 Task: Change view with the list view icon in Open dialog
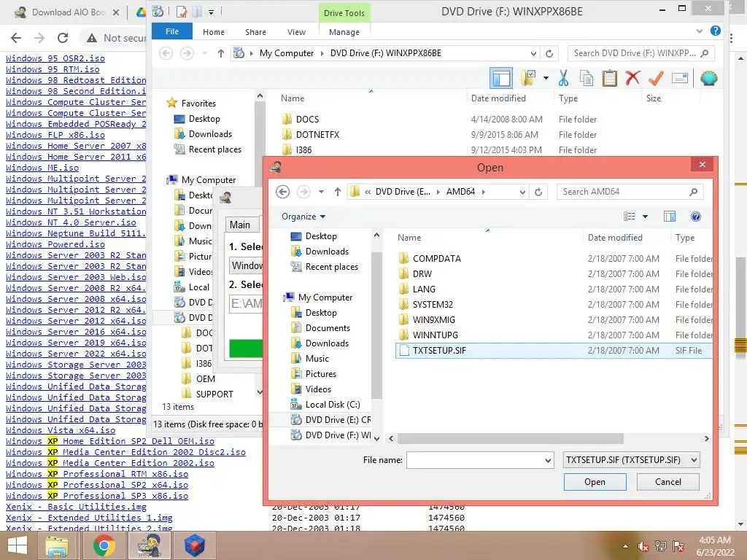[x=630, y=217]
